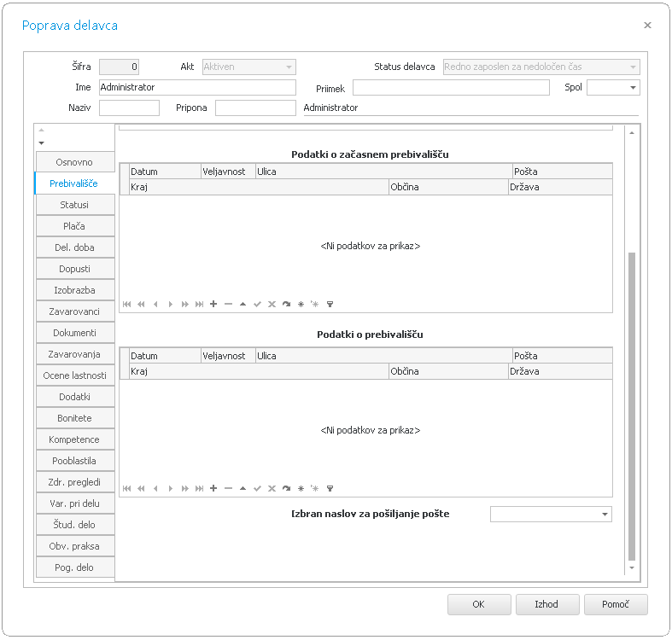
Task: Click Pošta column header in Podatki o prebivališču grid
Action: (563, 356)
